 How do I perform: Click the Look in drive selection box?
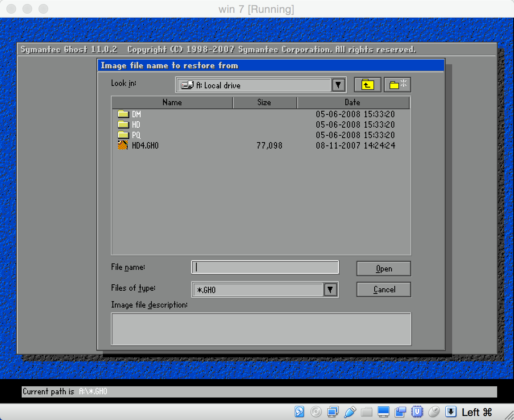pyautogui.click(x=254, y=85)
